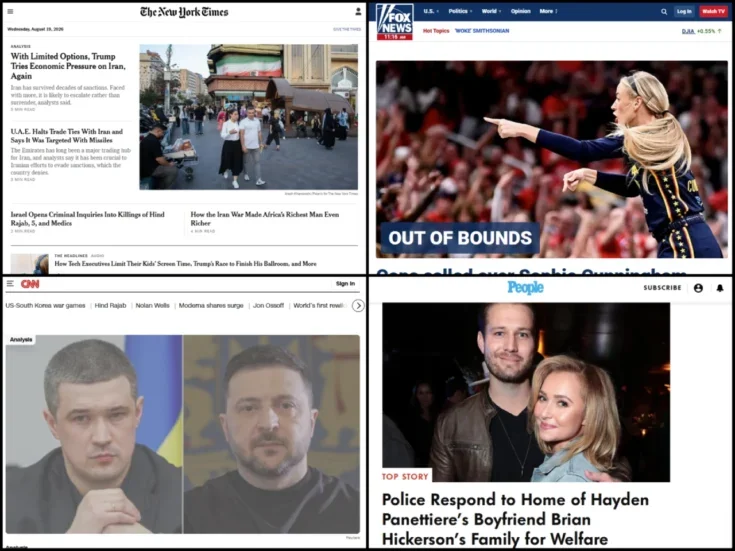Click The New York Times logo

pos(184,12)
